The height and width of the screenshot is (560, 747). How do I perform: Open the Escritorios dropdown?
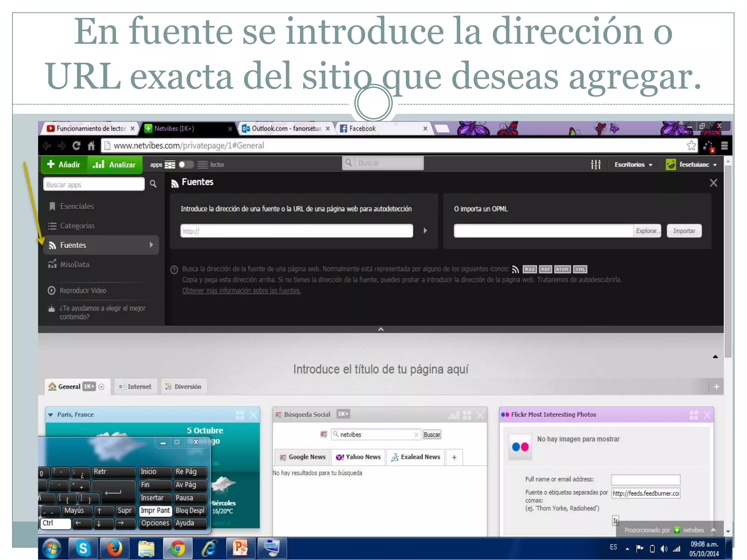633,164
